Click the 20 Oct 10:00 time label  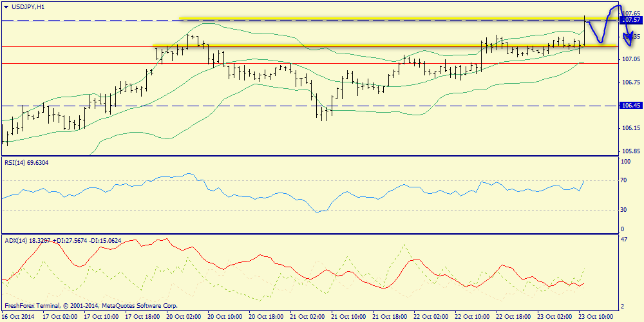click(224, 317)
